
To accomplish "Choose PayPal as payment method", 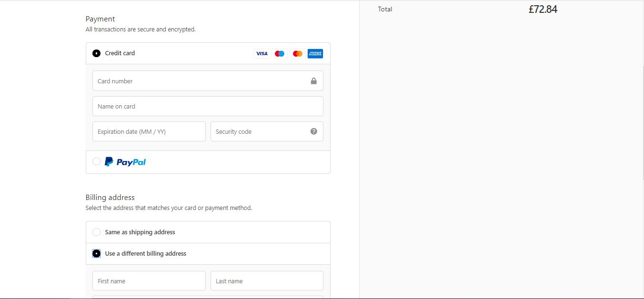I will coord(97,161).
